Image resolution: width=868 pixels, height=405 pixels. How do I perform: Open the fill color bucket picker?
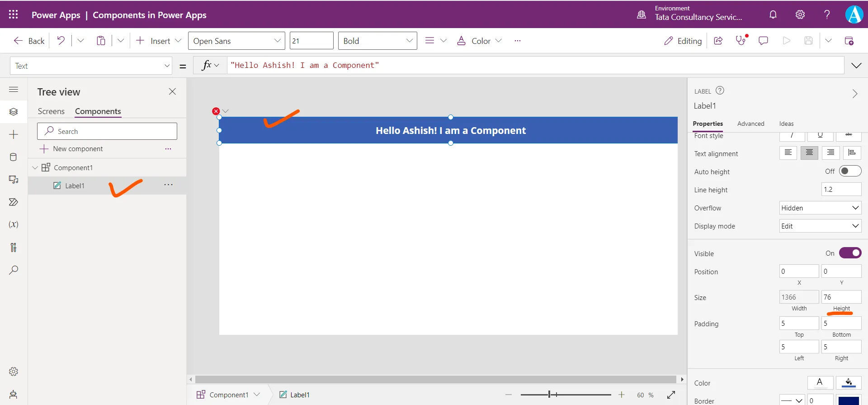pos(849,382)
